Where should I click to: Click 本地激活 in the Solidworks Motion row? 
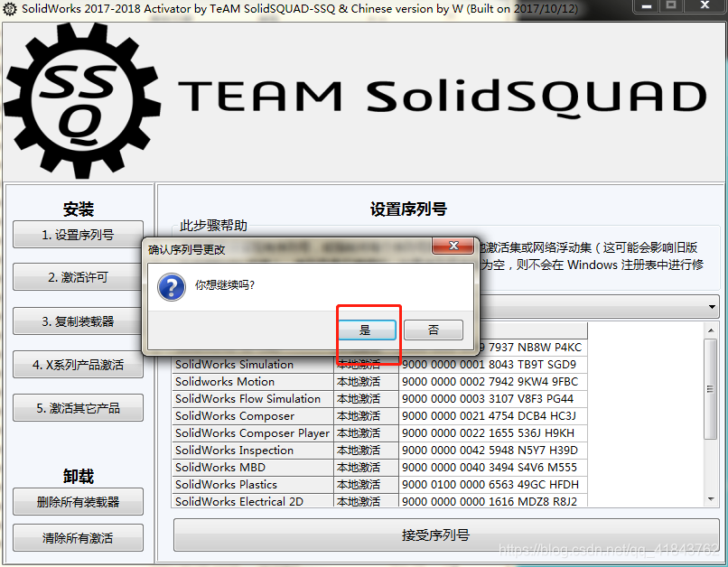(367, 382)
